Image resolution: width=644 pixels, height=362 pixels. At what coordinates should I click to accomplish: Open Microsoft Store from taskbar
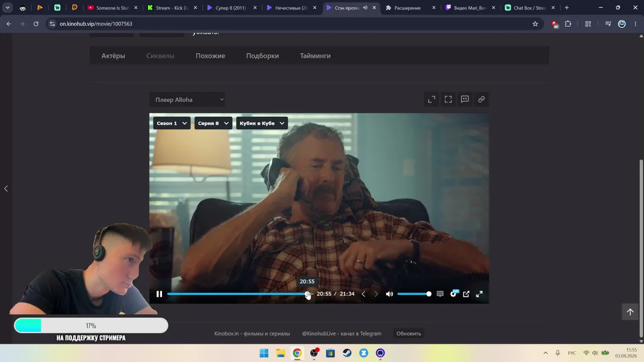point(330,353)
